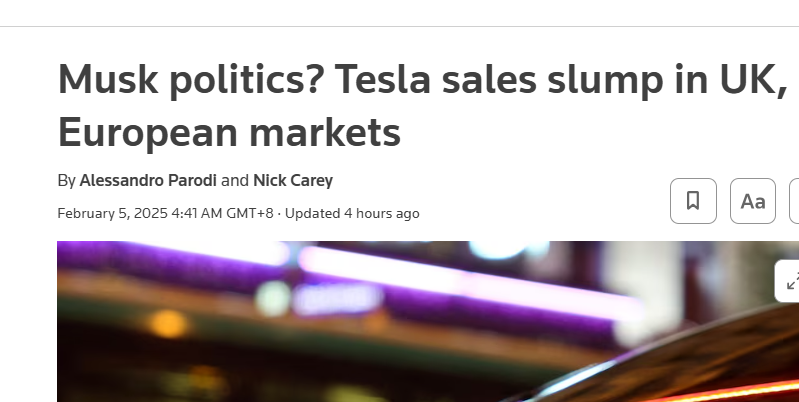Bookmark this Tesla sales article
Screen dimensions: 799x402
pyautogui.click(x=693, y=201)
